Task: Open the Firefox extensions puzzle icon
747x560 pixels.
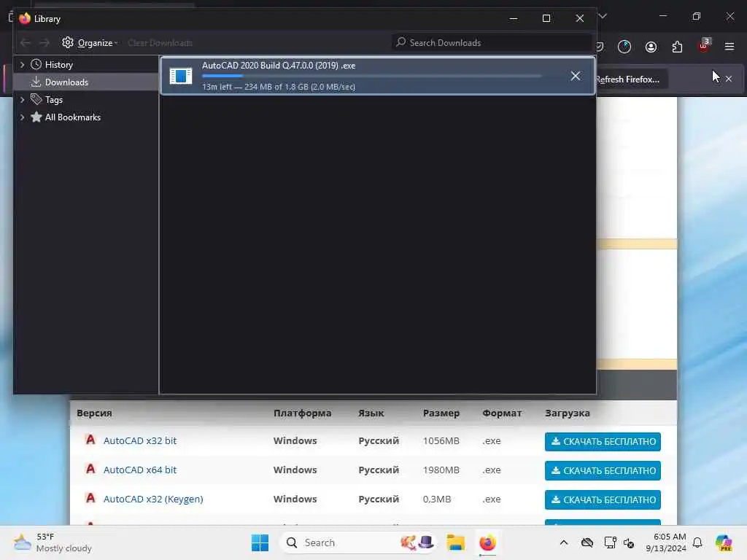Action: 677,47
